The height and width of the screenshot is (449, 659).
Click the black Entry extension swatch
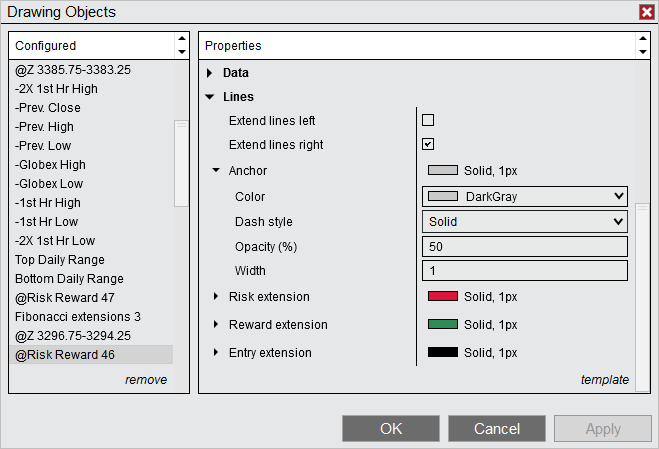pos(443,352)
